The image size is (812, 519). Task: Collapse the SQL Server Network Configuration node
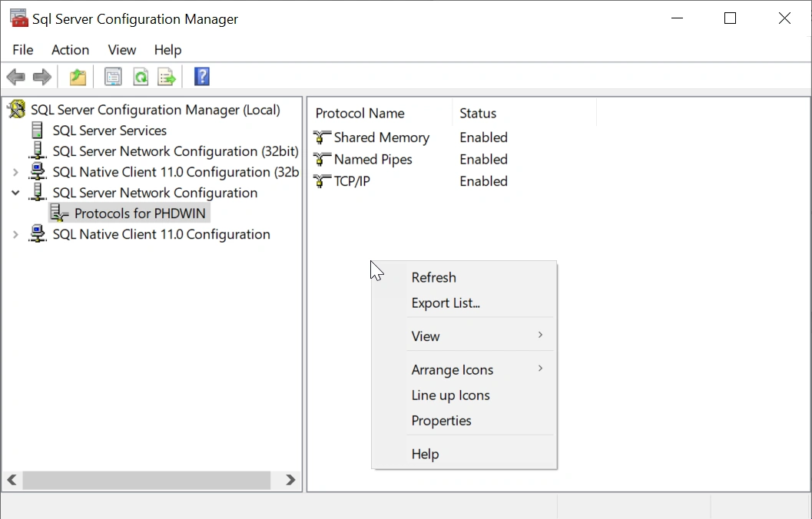(x=15, y=193)
